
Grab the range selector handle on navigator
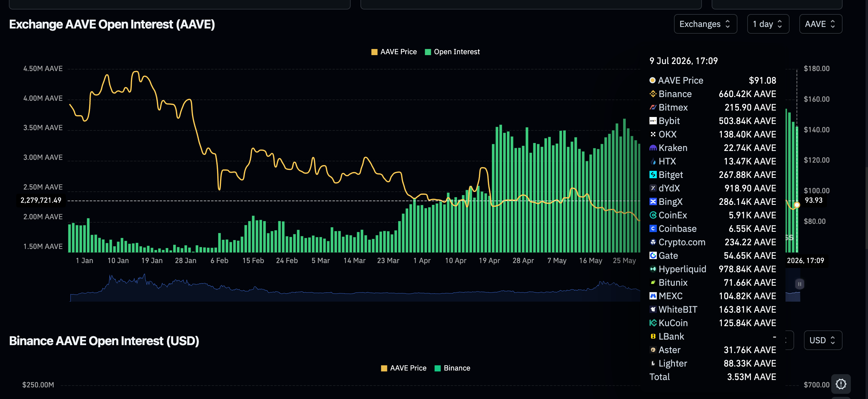pyautogui.click(x=799, y=284)
